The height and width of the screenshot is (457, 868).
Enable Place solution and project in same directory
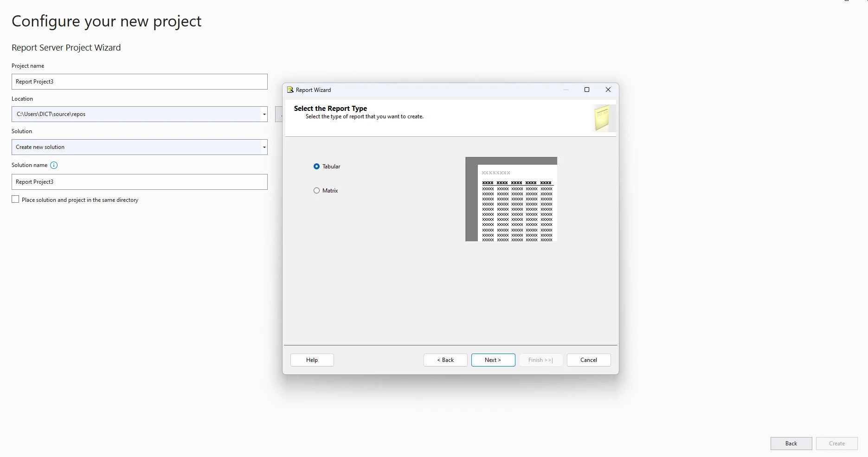point(16,200)
